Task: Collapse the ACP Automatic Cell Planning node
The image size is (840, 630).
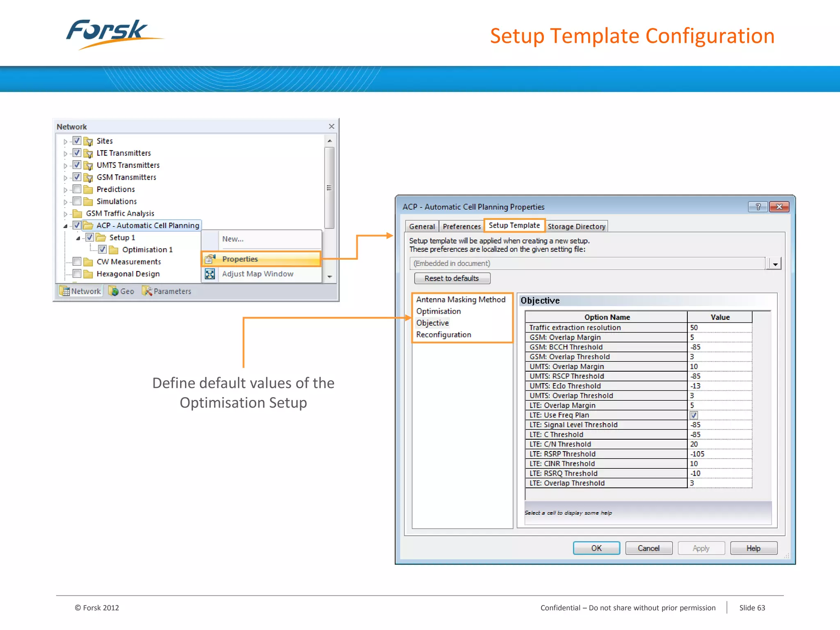Action: (x=65, y=226)
